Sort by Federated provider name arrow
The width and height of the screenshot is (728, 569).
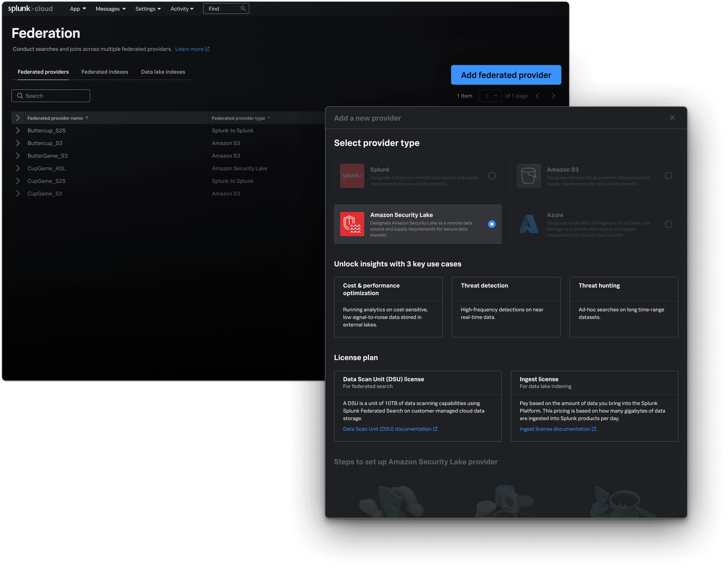(x=87, y=118)
